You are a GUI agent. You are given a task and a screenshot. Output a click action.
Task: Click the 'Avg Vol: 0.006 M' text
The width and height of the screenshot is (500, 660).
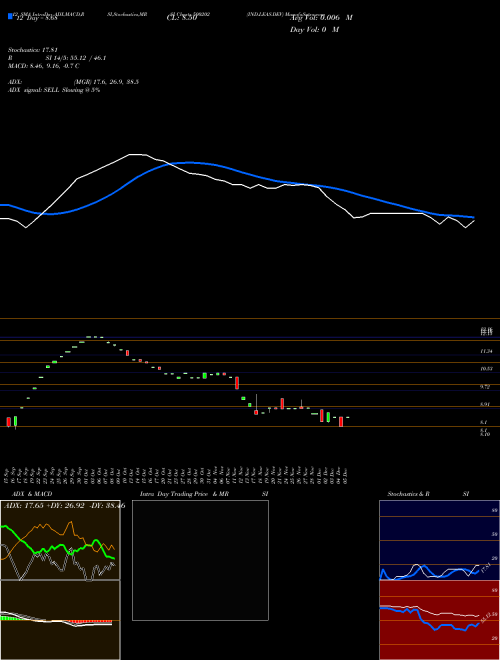321,18
